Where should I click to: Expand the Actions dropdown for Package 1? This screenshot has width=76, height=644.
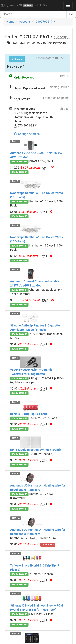[x=17, y=59]
